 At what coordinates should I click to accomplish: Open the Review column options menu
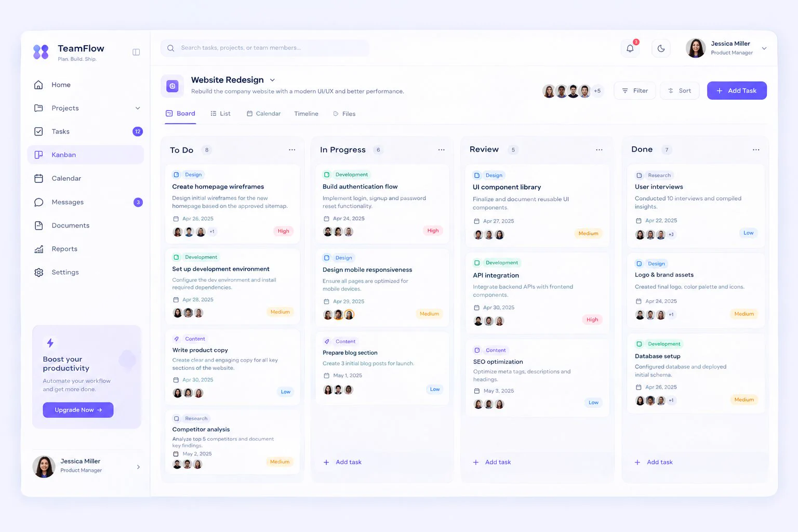599,150
